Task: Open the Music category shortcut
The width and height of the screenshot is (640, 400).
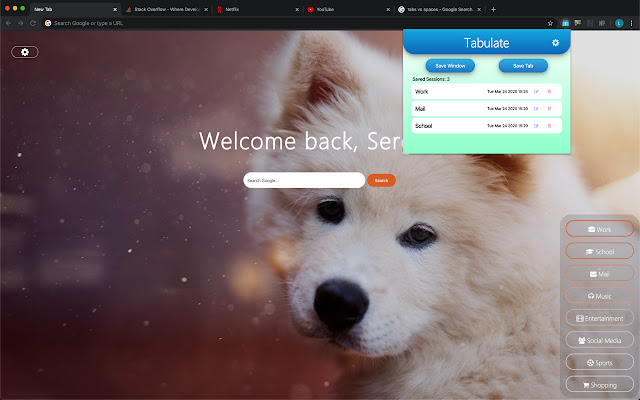Action: pyautogui.click(x=599, y=296)
